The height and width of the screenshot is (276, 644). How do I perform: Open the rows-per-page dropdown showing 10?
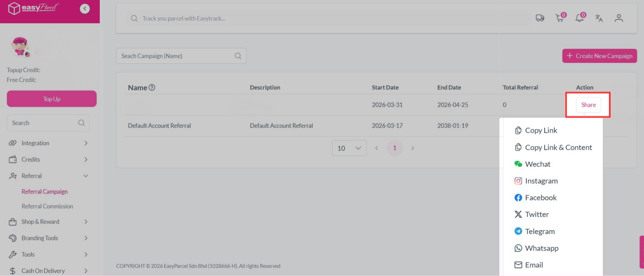(349, 148)
